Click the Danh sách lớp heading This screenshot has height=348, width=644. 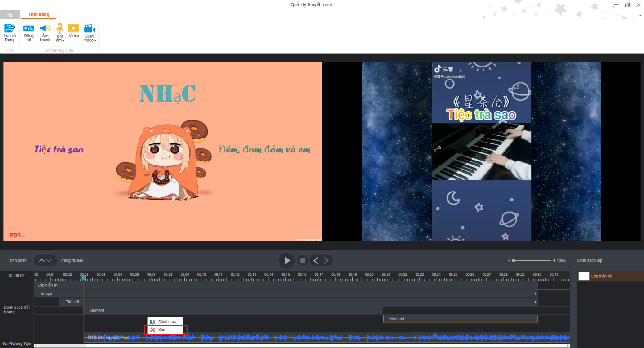point(590,260)
